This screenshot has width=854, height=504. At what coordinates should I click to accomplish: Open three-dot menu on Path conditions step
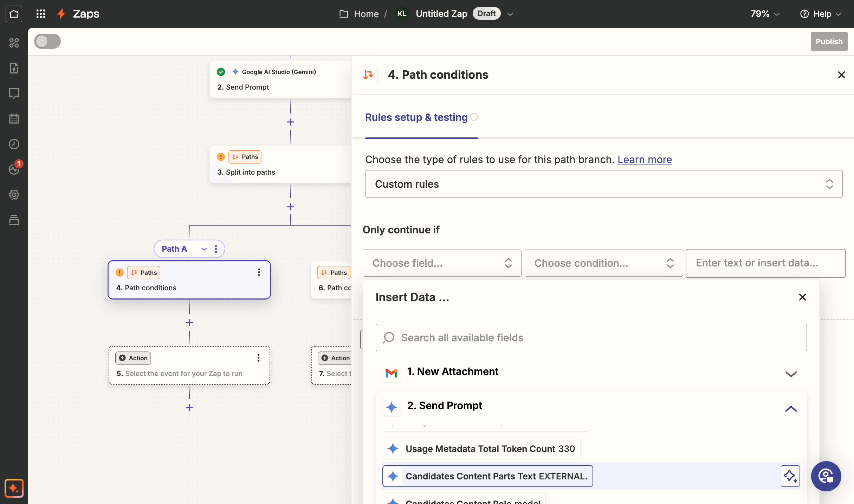[x=259, y=272]
